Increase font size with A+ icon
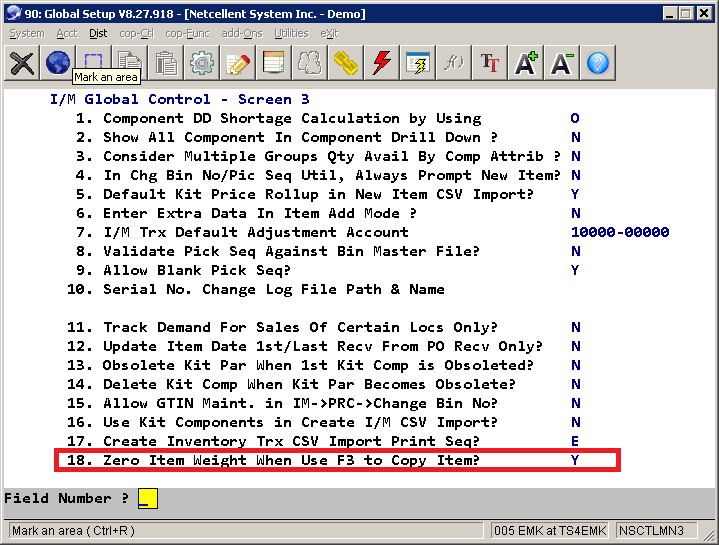 (x=526, y=63)
